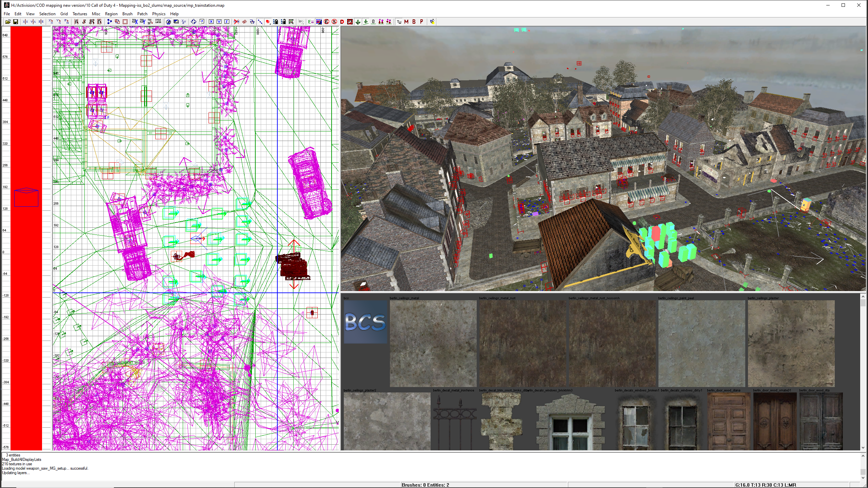Click the crossed-out CME icon
Viewport: 868px width, 488px height.
tap(237, 22)
